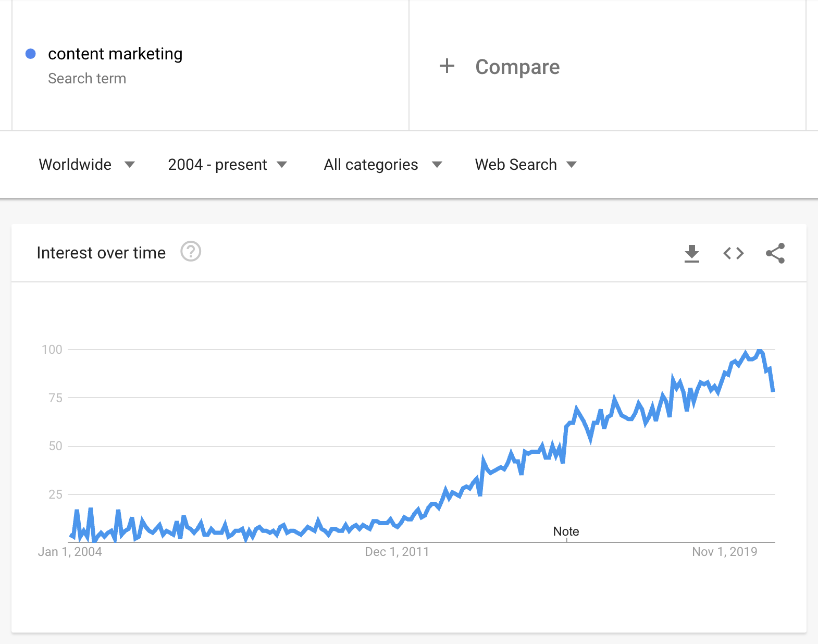Click the Dec 1, 2011 axis label
Viewport: 818px width, 644px height.
[x=396, y=552]
